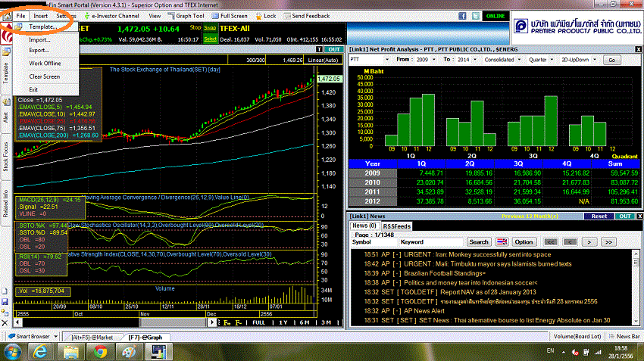Set chart range to 1Y
The width and height of the screenshot is (644, 361).
click(x=283, y=323)
